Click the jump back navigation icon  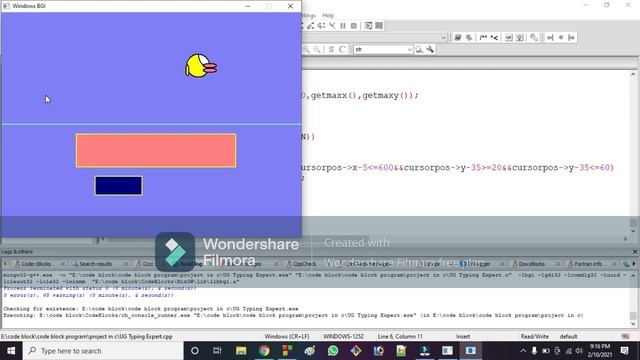(x=550, y=38)
